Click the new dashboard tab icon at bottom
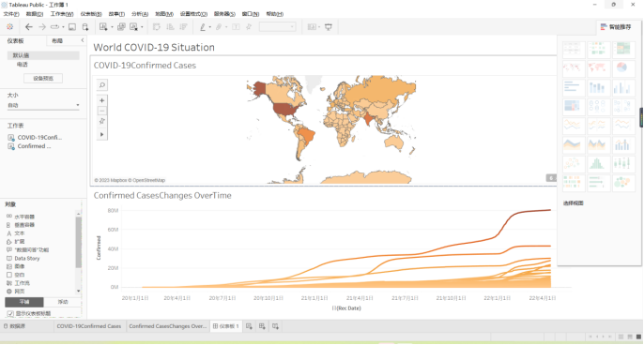The height and width of the screenshot is (345, 644). click(262, 326)
